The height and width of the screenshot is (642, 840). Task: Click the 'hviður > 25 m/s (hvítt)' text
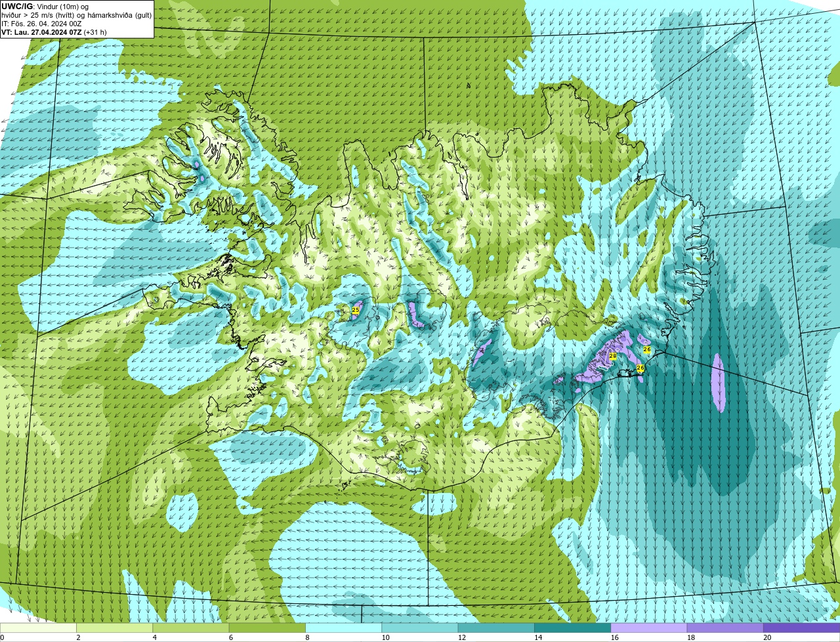tap(39, 15)
